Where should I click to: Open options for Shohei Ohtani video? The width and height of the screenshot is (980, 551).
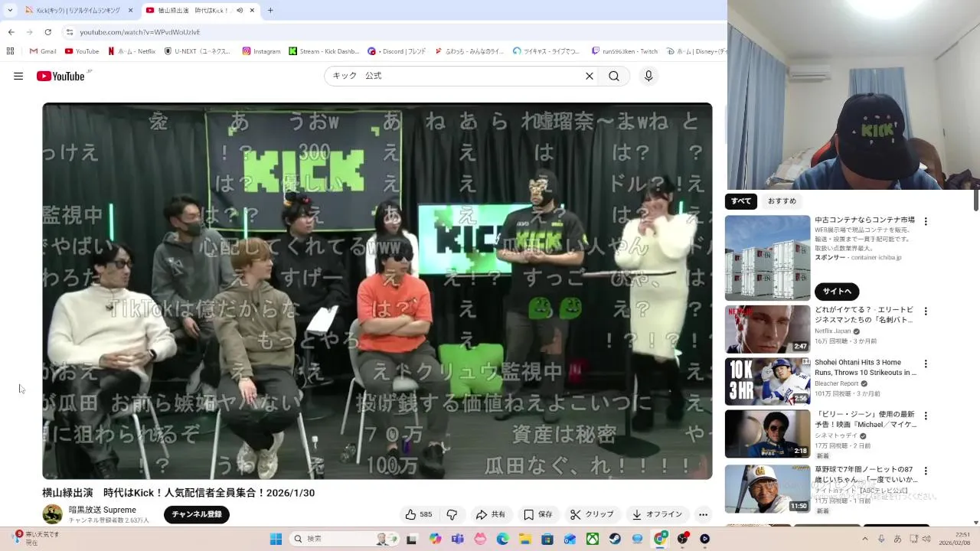[926, 364]
